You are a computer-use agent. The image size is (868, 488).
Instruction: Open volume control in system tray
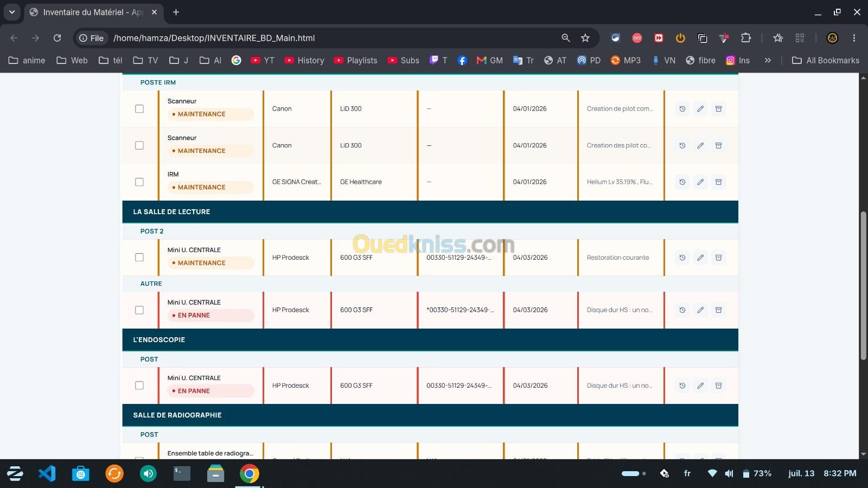pyautogui.click(x=729, y=473)
